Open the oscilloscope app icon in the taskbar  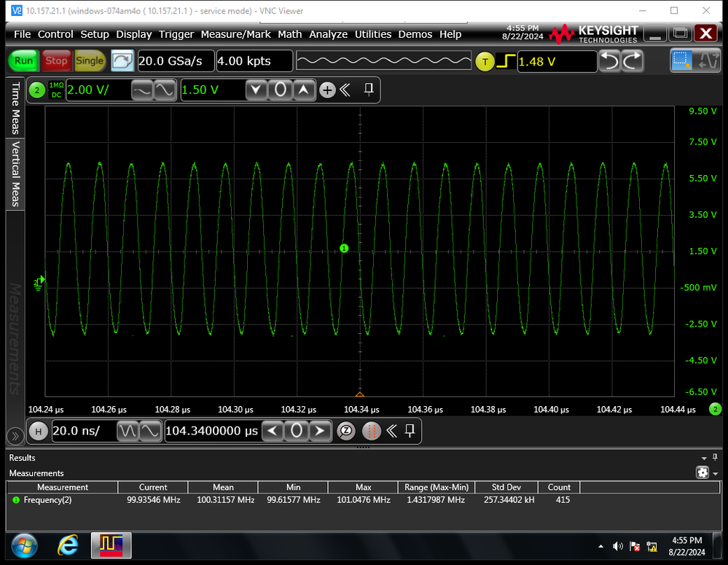[111, 546]
